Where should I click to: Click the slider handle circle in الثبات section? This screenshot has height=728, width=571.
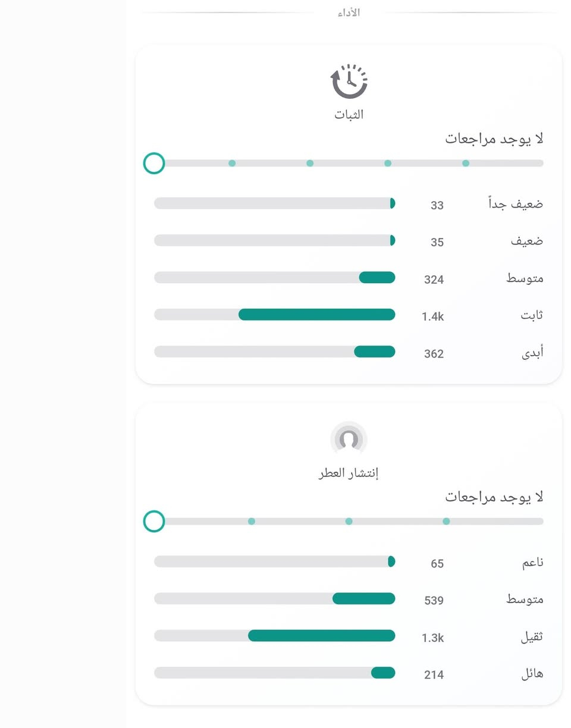(x=153, y=162)
